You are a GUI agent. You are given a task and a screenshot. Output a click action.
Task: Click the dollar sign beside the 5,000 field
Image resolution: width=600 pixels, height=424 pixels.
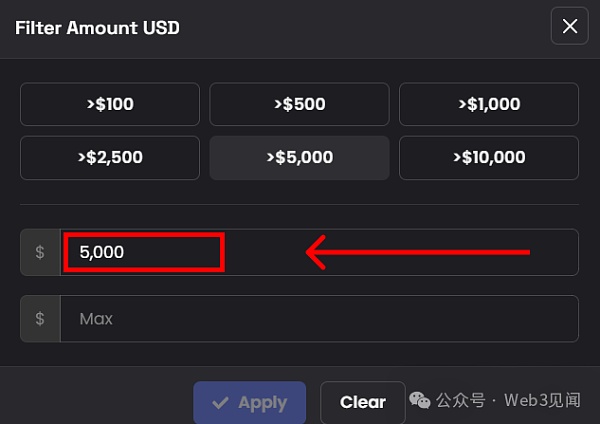(x=40, y=252)
